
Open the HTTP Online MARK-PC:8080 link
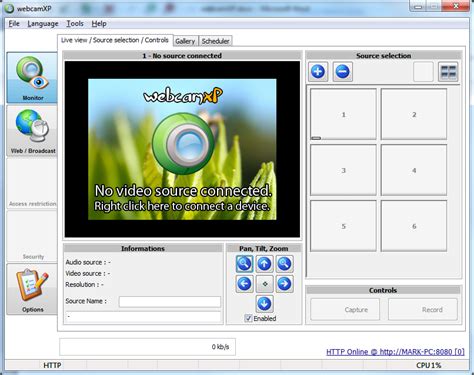click(395, 352)
